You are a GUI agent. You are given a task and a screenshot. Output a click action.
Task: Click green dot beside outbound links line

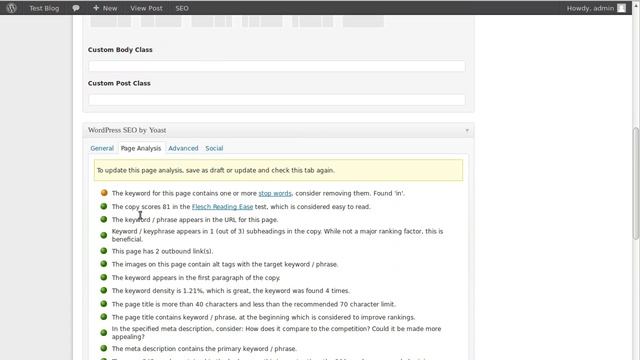[104, 251]
